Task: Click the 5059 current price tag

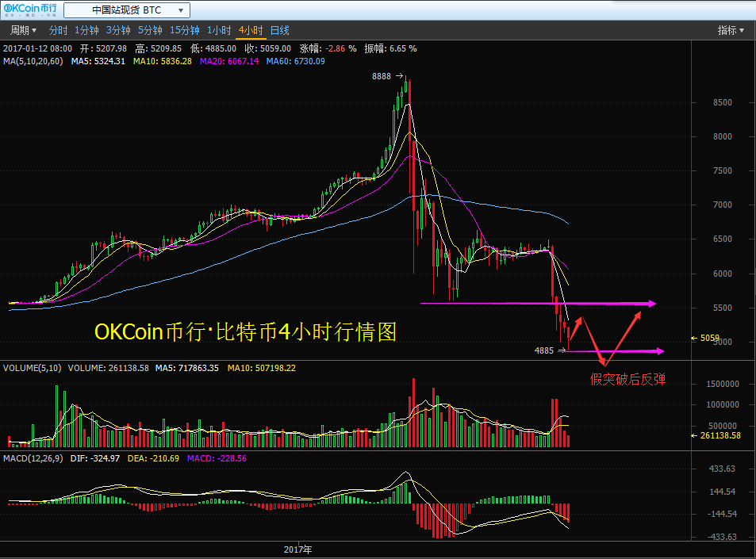Action: [x=710, y=338]
